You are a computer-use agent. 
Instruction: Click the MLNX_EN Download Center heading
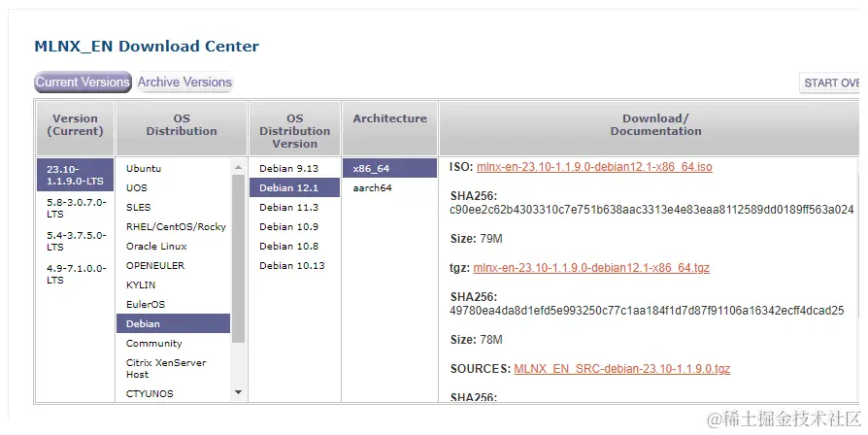[147, 46]
